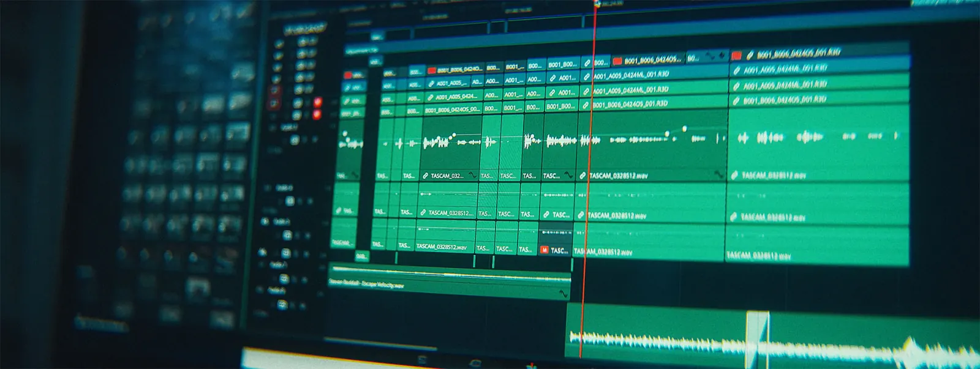Select the A001_A005_0424... clip on the third video track
Viewport: 980px width, 369px height.
click(454, 97)
